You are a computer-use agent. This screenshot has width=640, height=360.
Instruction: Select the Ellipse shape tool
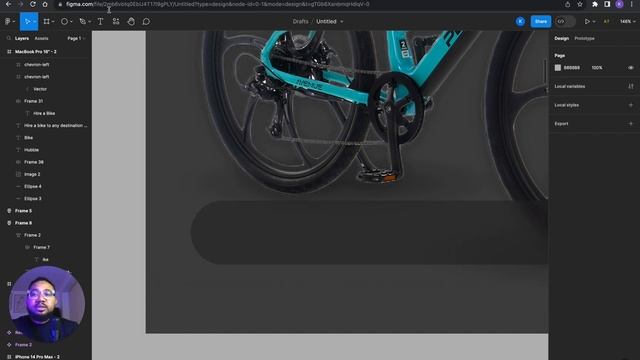[64, 22]
